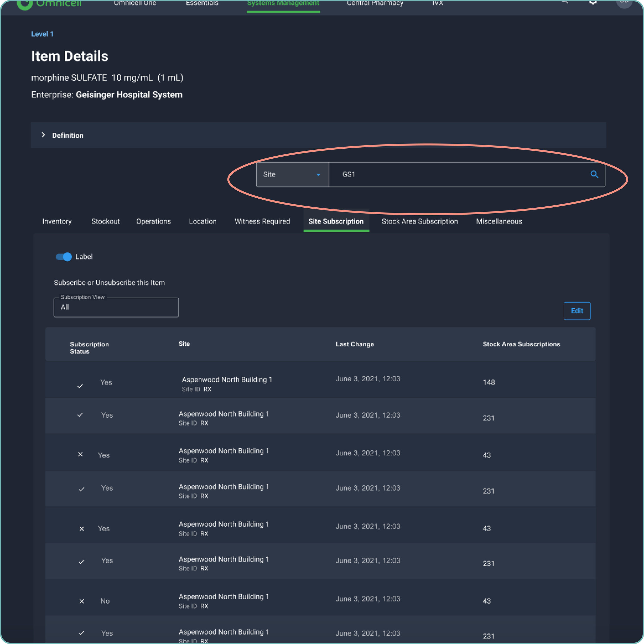The width and height of the screenshot is (644, 644).
Task: Toggle the Label switch off
Action: tap(64, 257)
